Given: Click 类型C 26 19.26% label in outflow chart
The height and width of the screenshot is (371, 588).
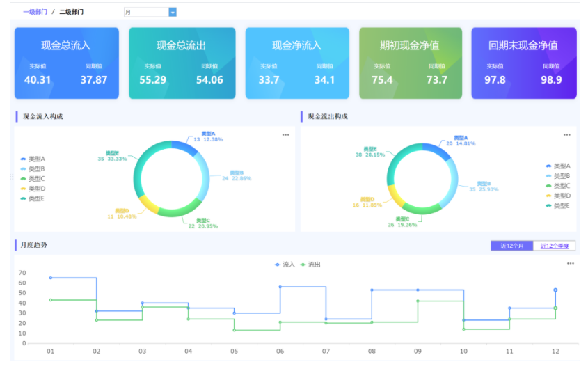Looking at the screenshot, I should pos(402,222).
